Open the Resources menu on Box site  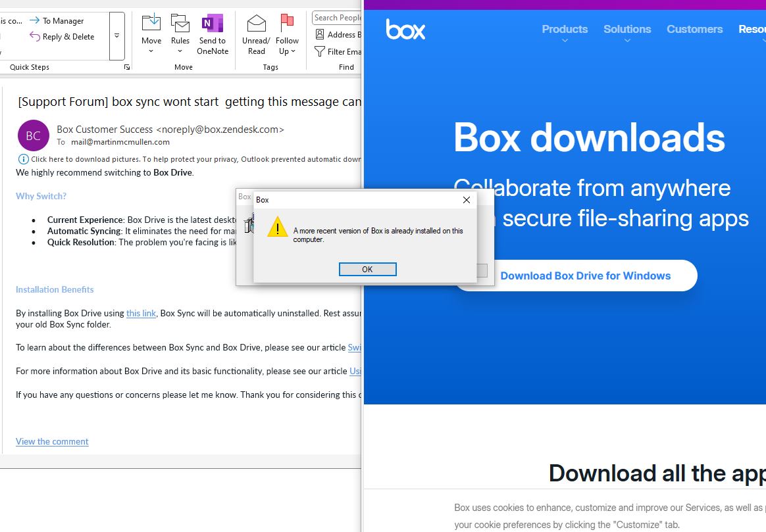click(x=752, y=30)
